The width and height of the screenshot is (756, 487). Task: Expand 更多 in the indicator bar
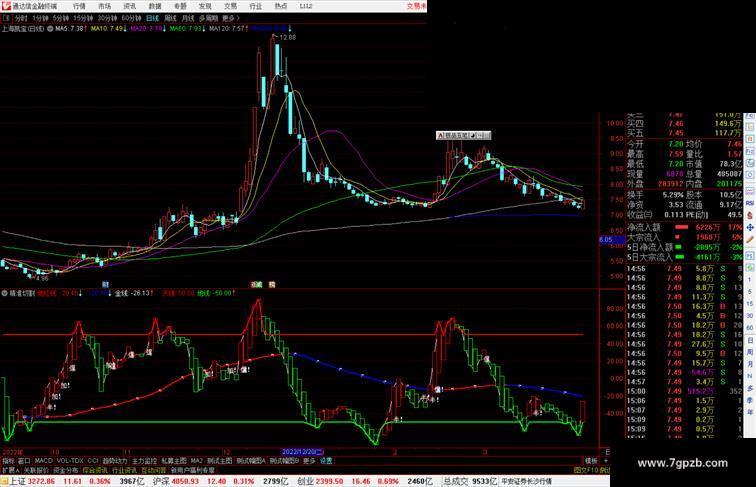[309, 461]
